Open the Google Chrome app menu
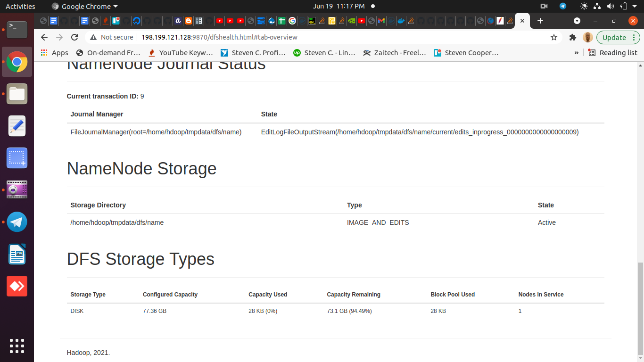The width and height of the screenshot is (644, 362). coord(84,6)
